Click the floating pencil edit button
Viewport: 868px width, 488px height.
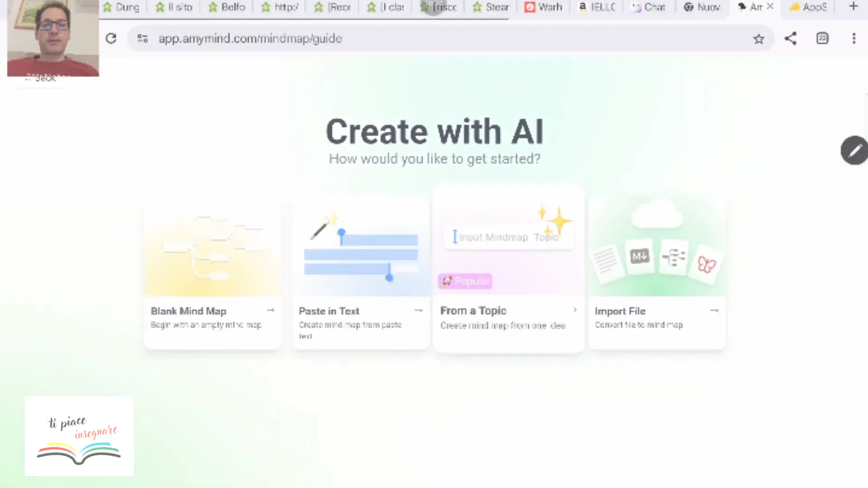point(854,150)
